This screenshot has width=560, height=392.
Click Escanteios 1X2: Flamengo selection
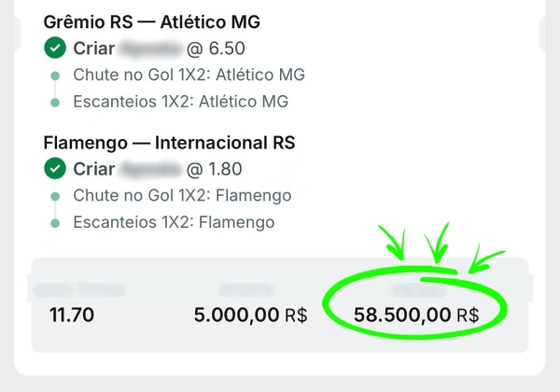point(175,222)
